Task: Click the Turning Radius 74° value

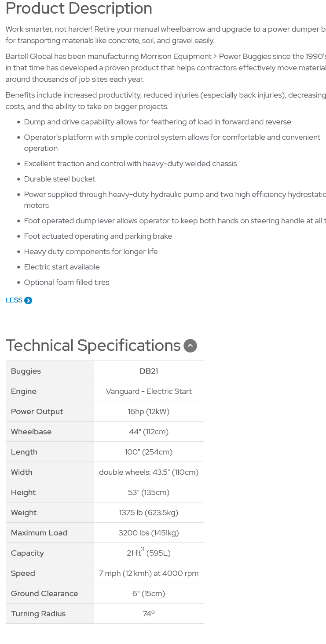Action: click(149, 614)
